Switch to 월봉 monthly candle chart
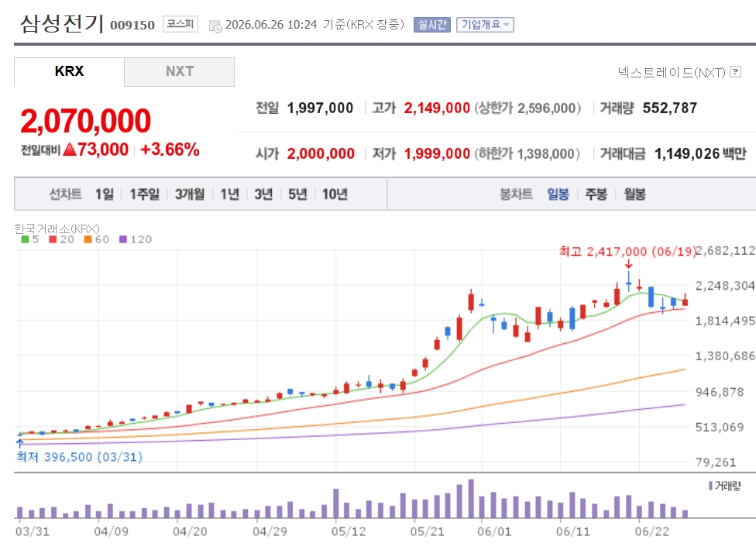This screenshot has height=550, width=756. (634, 194)
